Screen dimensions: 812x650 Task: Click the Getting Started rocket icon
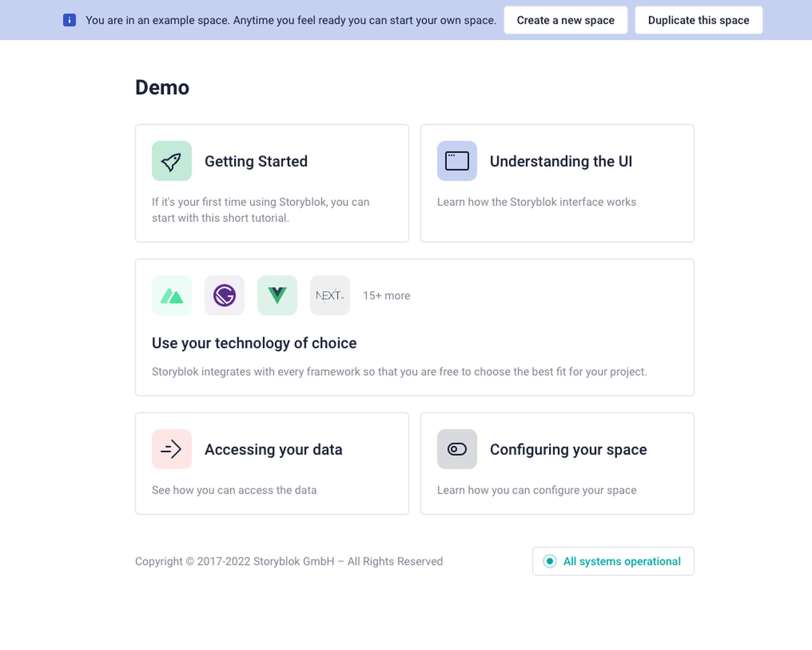pos(172,161)
